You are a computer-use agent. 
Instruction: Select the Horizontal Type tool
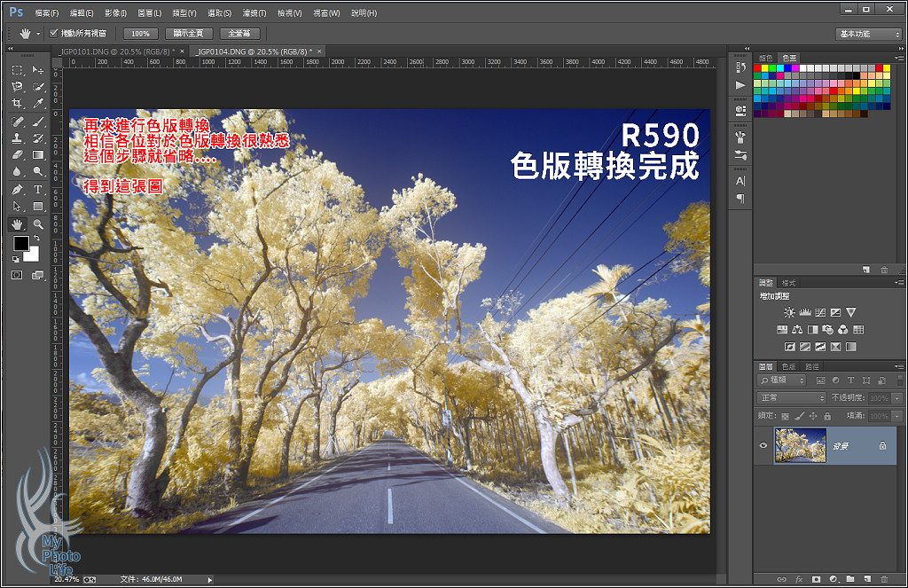(x=38, y=189)
